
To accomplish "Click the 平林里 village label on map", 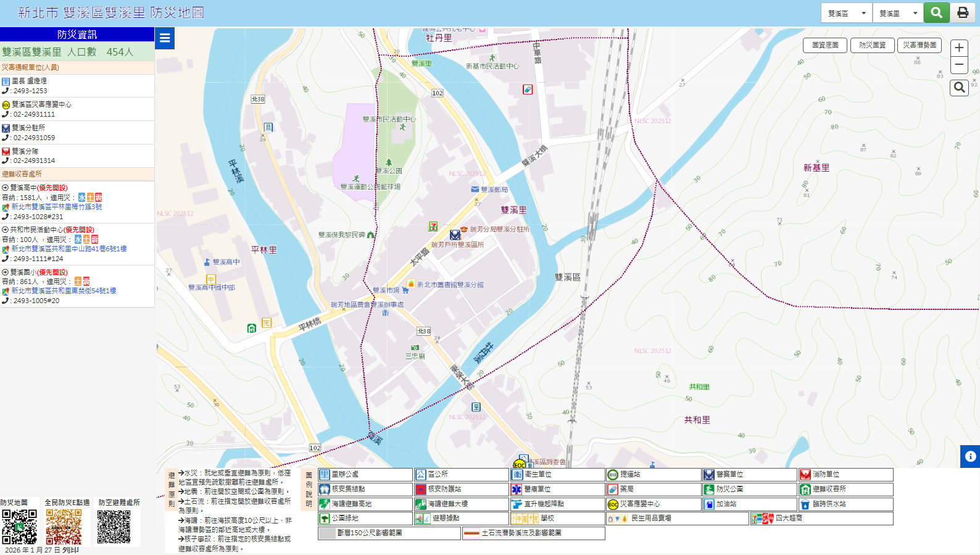I will click(x=264, y=250).
